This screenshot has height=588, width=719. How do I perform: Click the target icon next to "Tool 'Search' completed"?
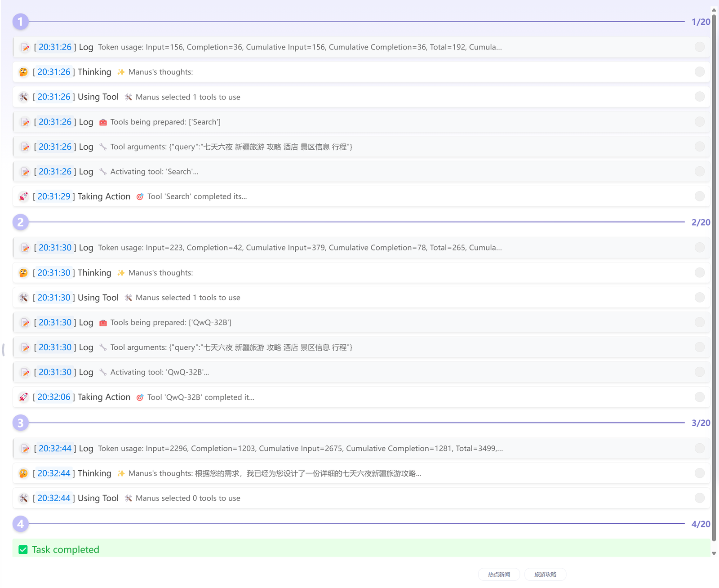[139, 196]
